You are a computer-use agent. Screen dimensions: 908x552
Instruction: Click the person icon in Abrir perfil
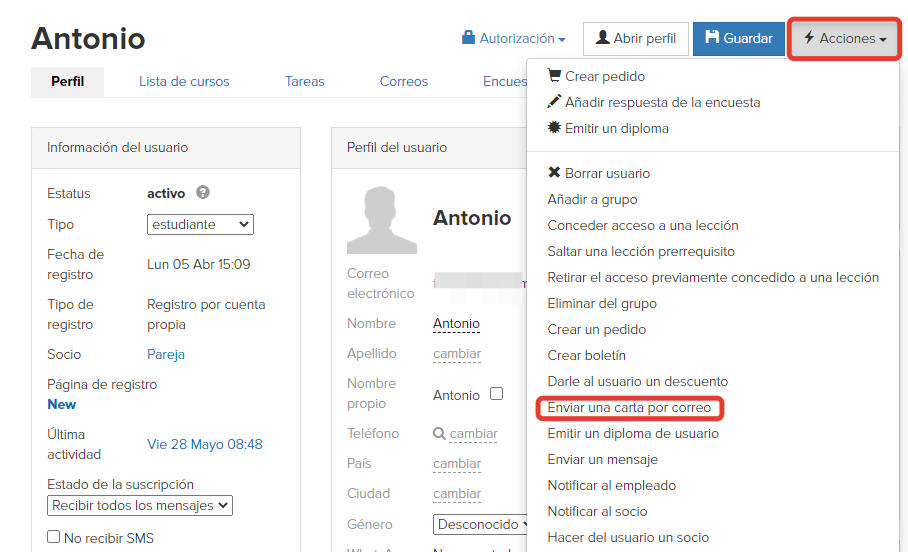[x=602, y=38]
